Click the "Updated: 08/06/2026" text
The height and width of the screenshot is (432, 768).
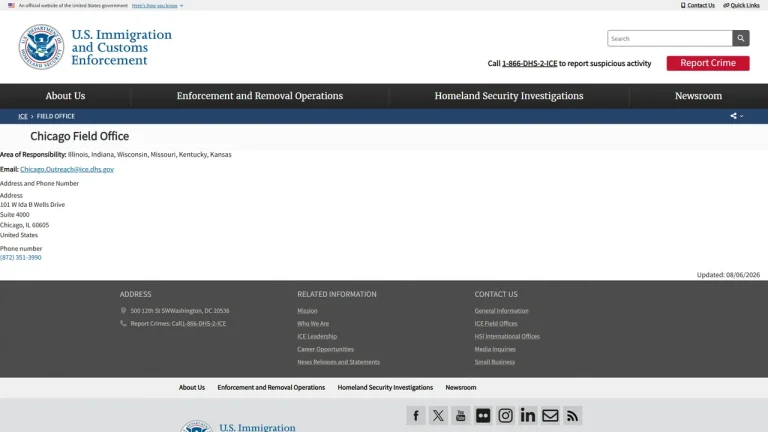point(728,275)
